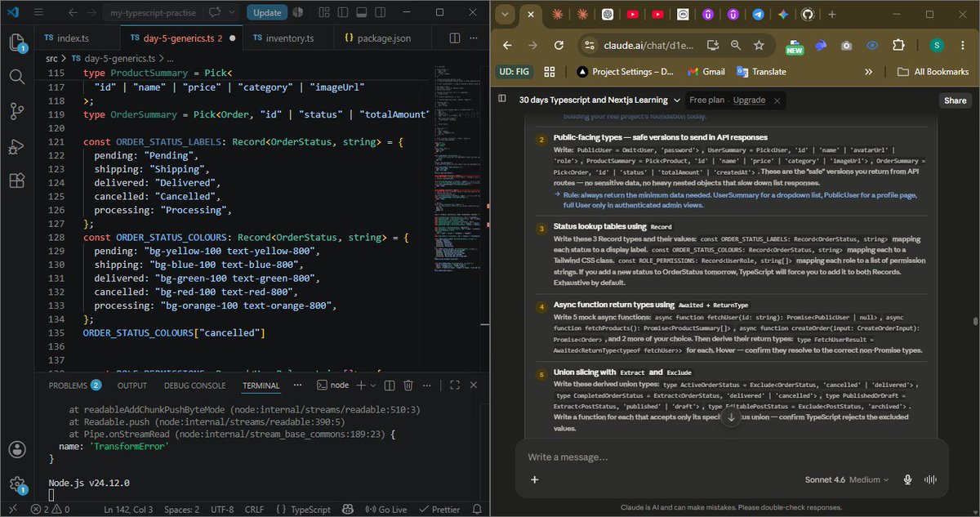Open the Gmail bookmark
Screen dimensions: 980x517
coord(706,72)
